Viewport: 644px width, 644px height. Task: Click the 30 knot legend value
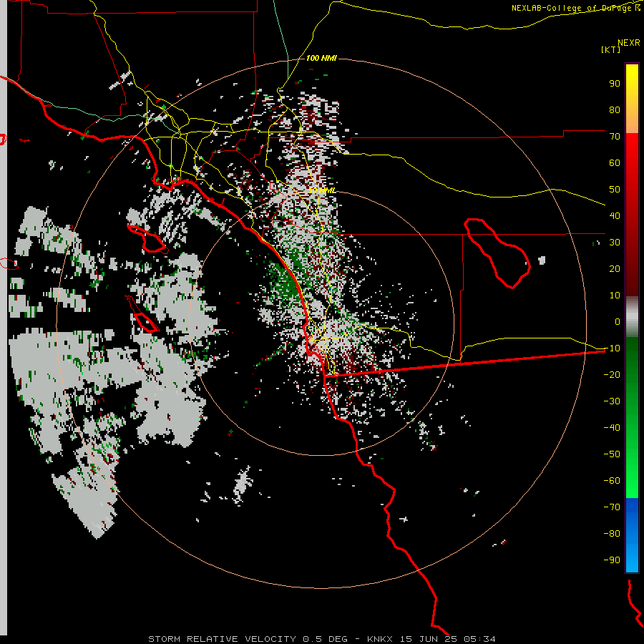(x=615, y=243)
